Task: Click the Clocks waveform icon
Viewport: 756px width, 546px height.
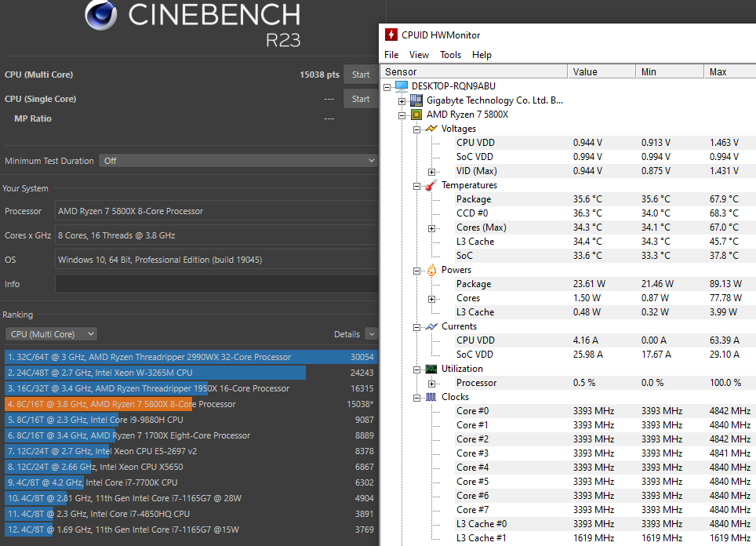Action: [x=431, y=397]
